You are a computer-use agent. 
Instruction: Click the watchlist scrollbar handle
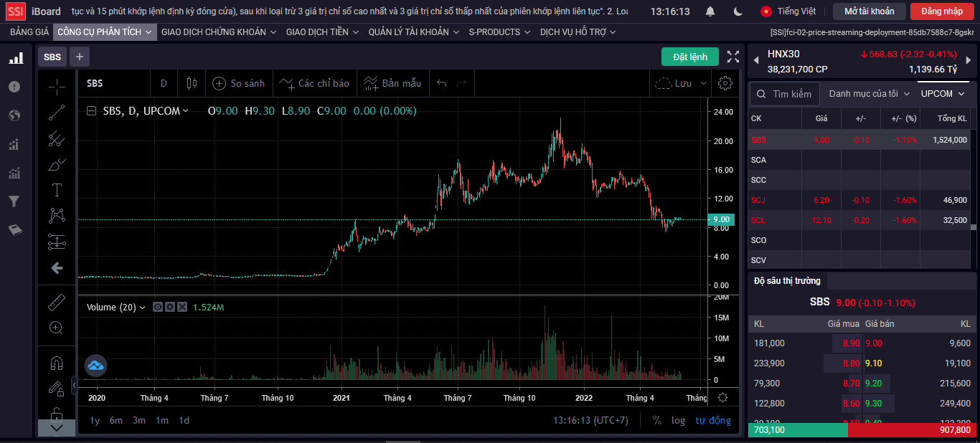click(x=974, y=227)
